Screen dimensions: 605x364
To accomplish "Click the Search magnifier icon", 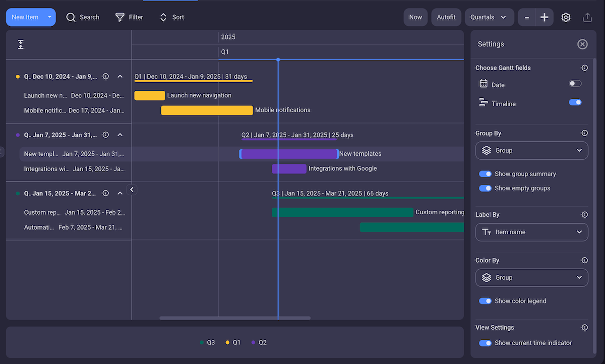I will (x=71, y=17).
